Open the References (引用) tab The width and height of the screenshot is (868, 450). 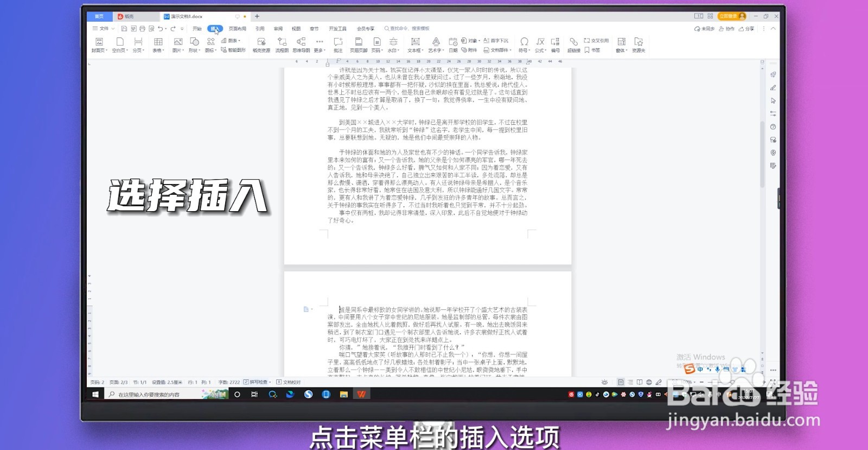260,29
